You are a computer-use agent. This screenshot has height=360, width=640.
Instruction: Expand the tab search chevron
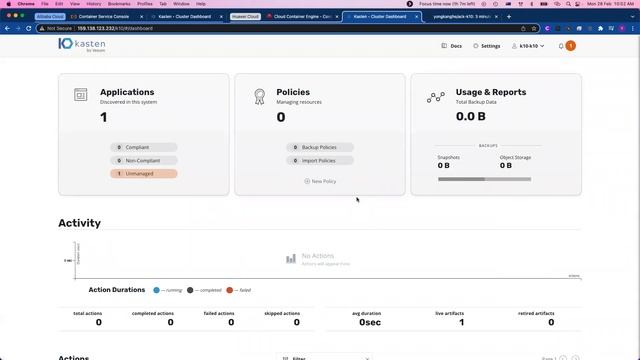(633, 17)
